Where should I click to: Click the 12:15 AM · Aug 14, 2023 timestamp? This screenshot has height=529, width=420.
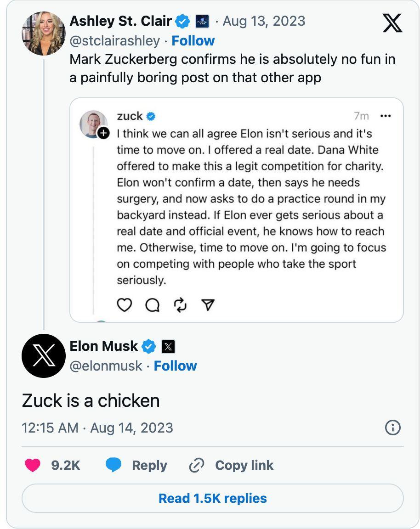[x=97, y=428]
